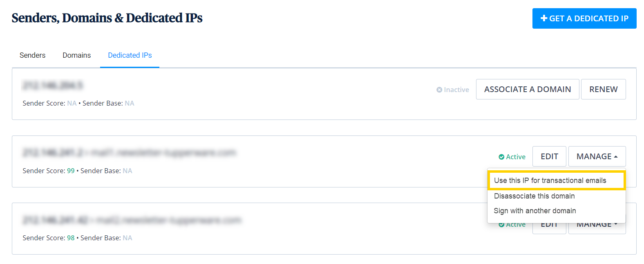
Task: Select the Dedicated IPs tab
Action: (130, 55)
